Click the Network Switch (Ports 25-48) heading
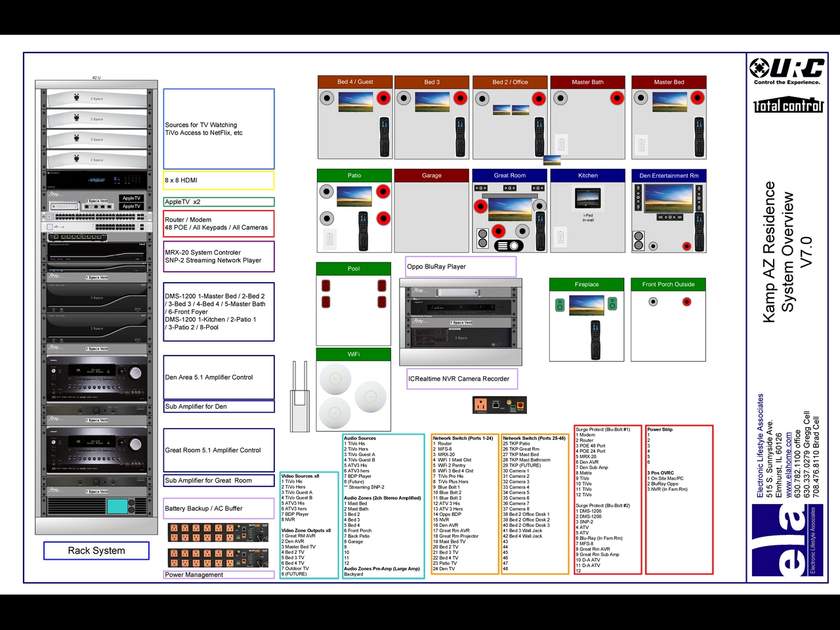Screen dimensions: 840x630 pyautogui.click(x=534, y=438)
